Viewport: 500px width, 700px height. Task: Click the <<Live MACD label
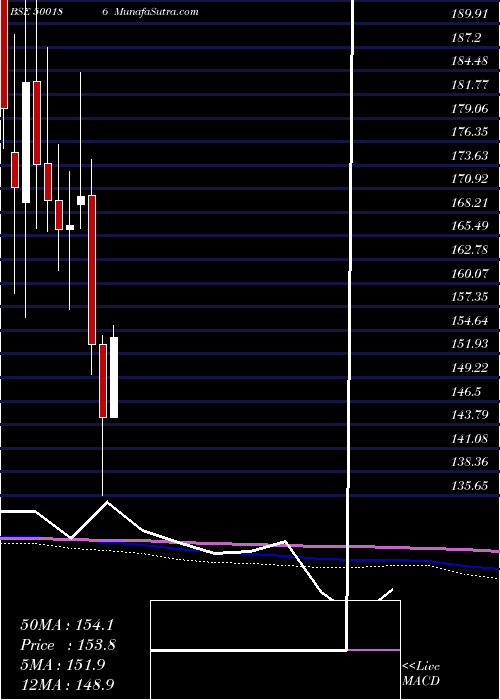pyautogui.click(x=421, y=674)
